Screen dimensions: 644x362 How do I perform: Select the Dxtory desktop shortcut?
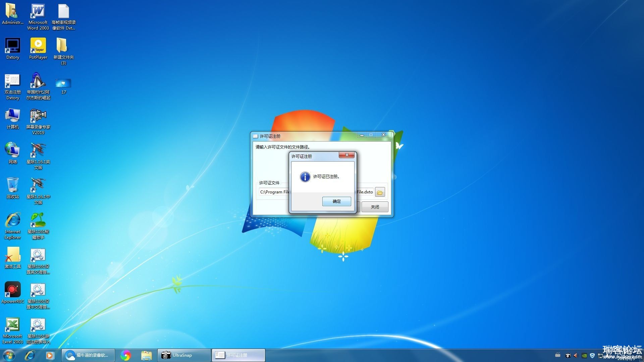(x=12, y=49)
